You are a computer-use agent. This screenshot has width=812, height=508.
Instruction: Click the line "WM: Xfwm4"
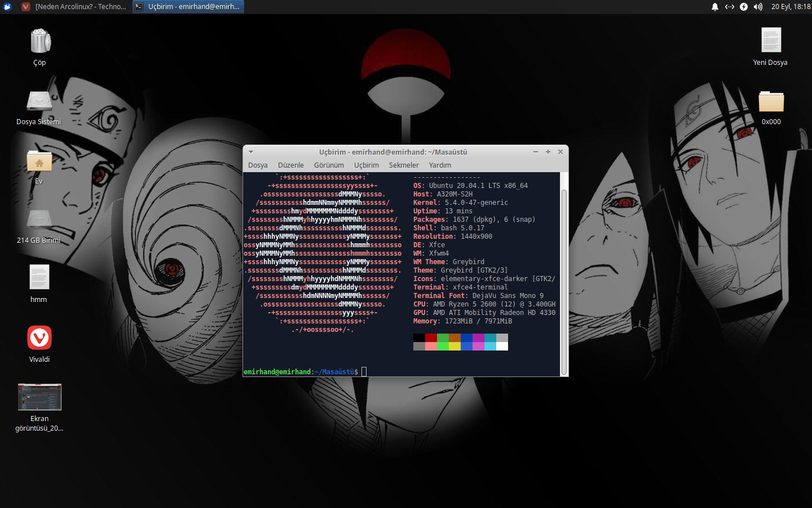431,253
